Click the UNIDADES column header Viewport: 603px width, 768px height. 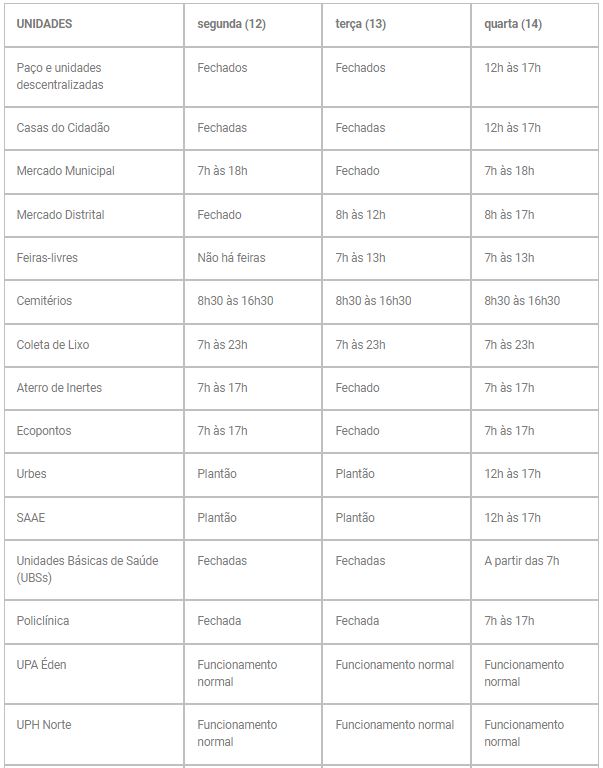point(45,24)
